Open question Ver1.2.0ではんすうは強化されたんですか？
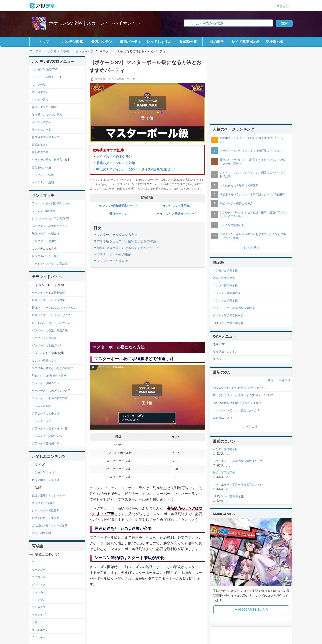The height and width of the screenshot is (644, 322). pyautogui.click(x=251, y=388)
